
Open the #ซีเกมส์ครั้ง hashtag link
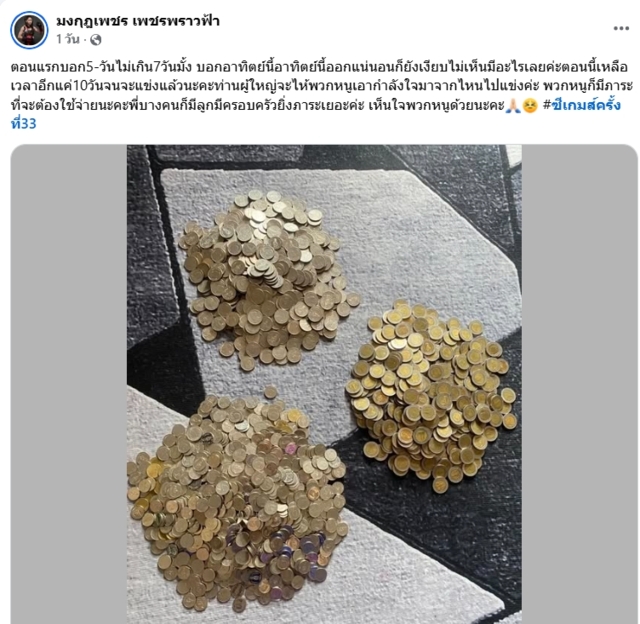[x=582, y=105]
